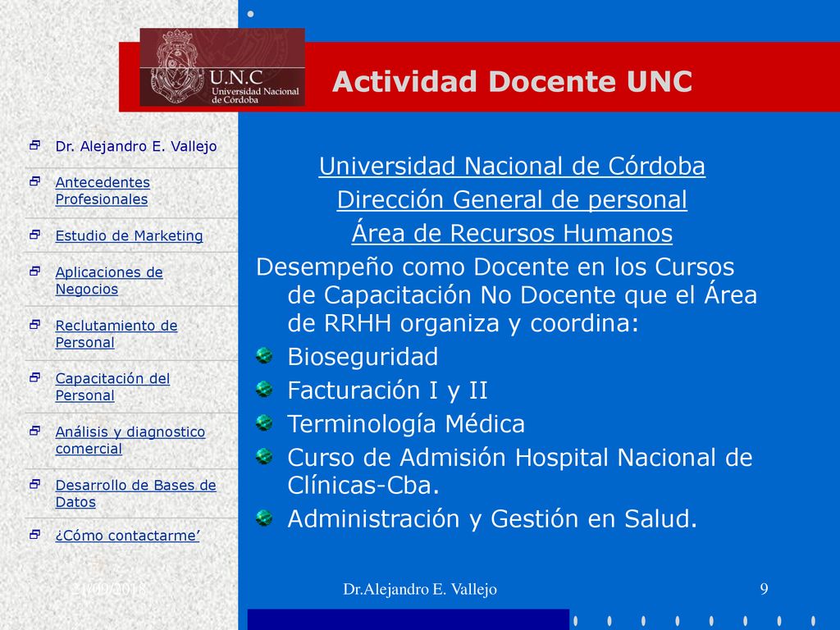The width and height of the screenshot is (840, 630).
Task: Click Universidad Nacional de Córdoba heading link
Action: pyautogui.click(x=512, y=166)
